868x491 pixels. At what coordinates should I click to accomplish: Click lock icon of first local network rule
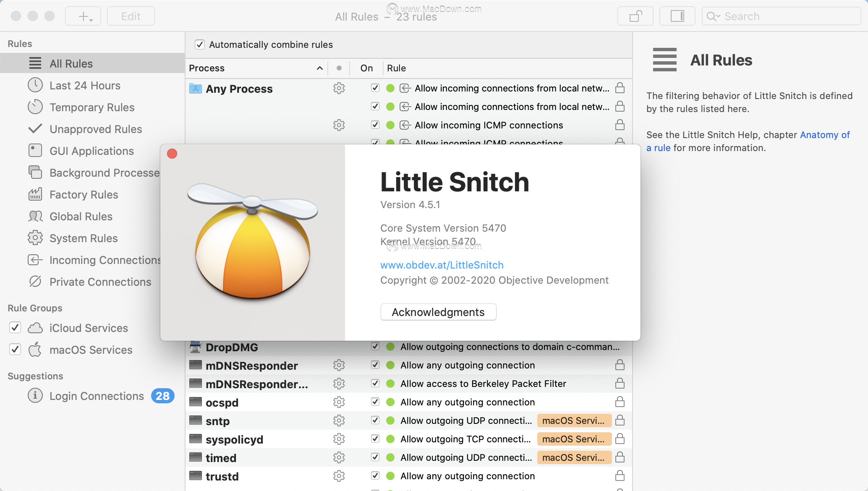[x=620, y=88]
